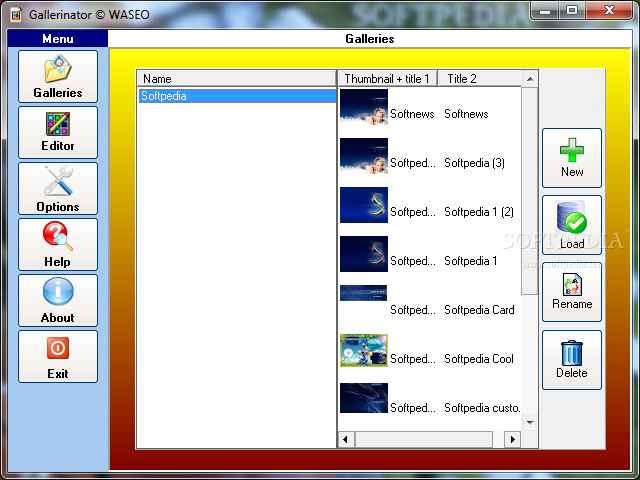Click the Softpedia Cool title text
The height and width of the screenshot is (480, 640).
point(479,359)
